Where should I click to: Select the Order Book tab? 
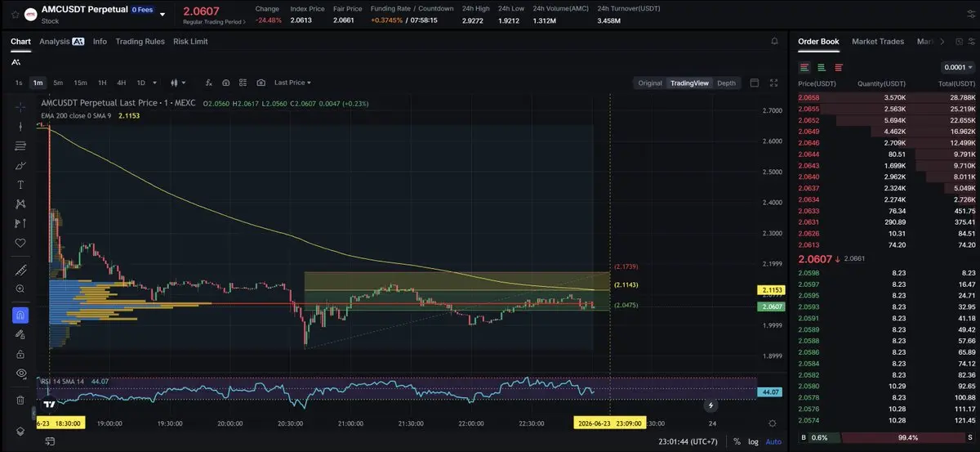point(818,41)
